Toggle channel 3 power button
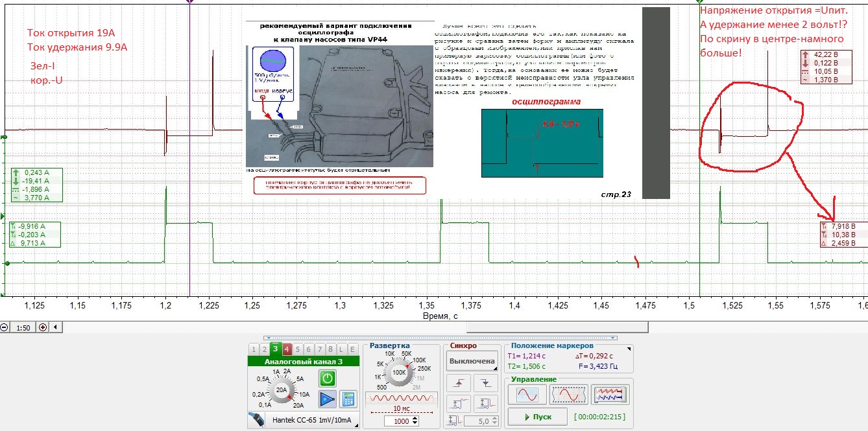 click(328, 379)
